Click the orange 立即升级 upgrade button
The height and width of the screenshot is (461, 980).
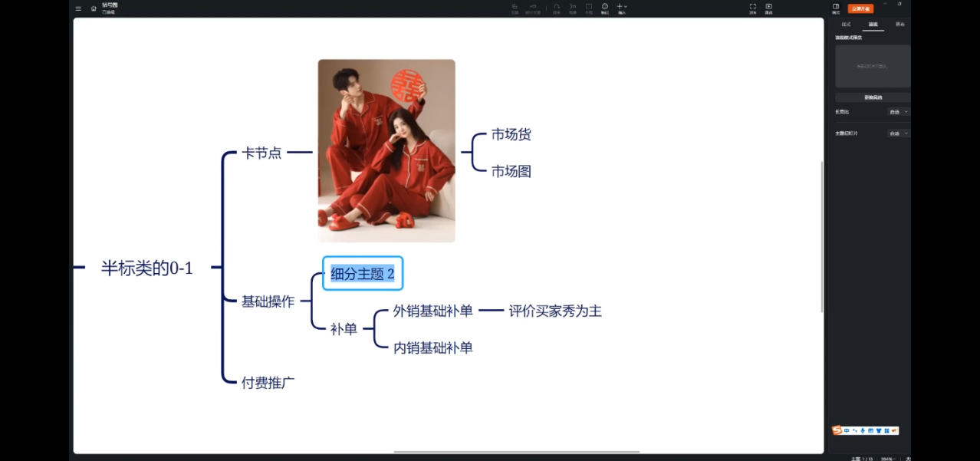(x=860, y=8)
